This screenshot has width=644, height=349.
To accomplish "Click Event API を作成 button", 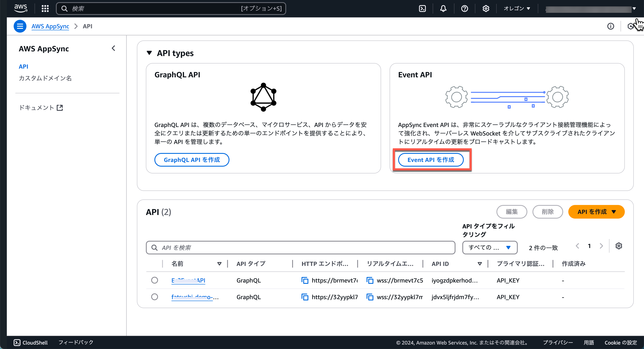I will click(x=431, y=160).
